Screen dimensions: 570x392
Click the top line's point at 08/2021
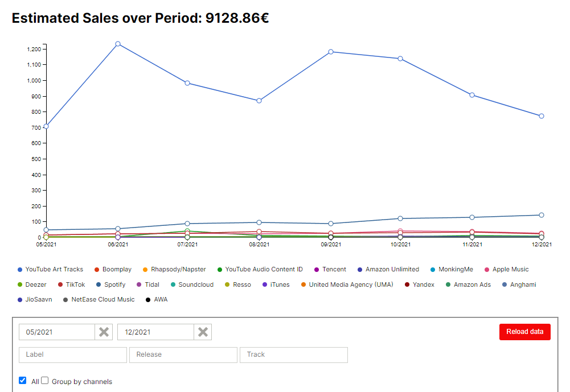click(259, 101)
